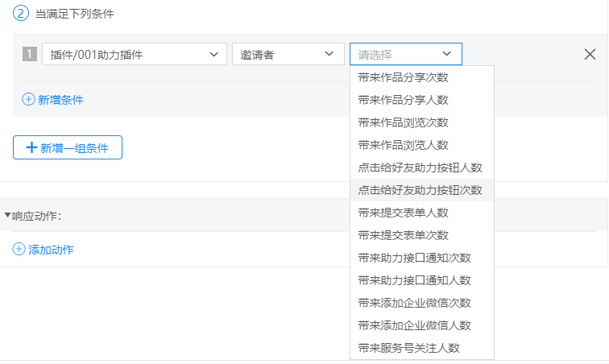
Task: Collapse the 请选择 dropdown
Action: (406, 54)
